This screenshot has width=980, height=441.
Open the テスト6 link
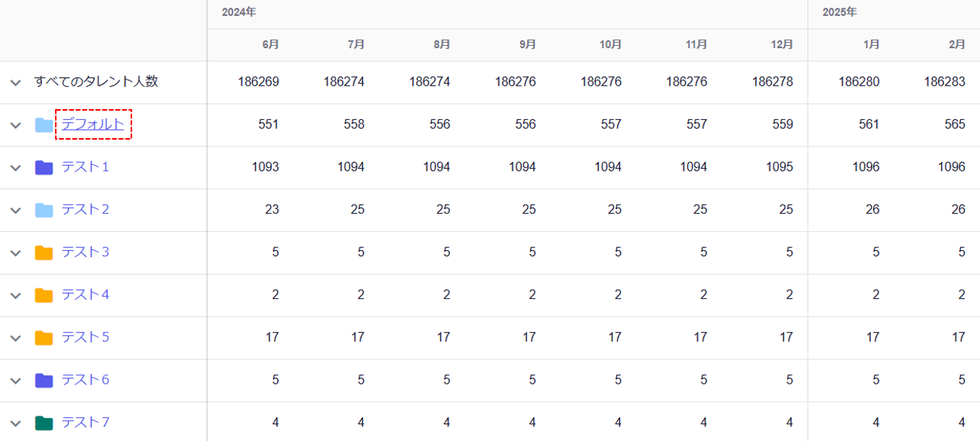point(86,380)
